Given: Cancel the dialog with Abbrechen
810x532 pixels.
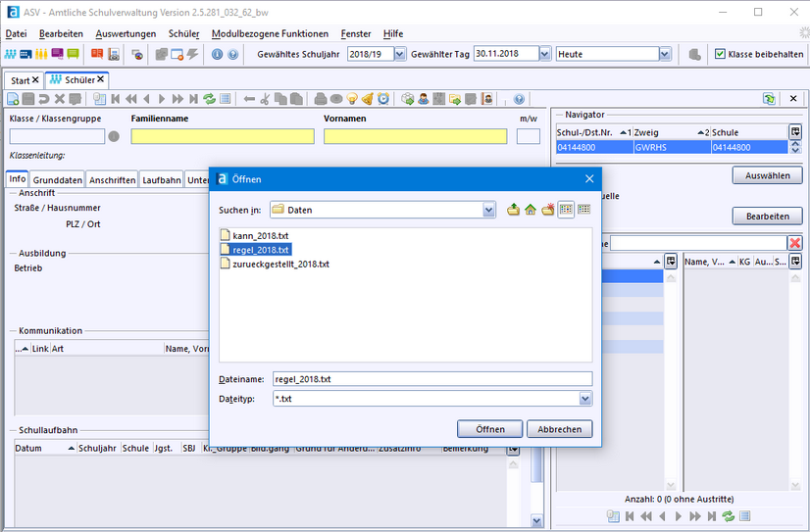Looking at the screenshot, I should point(559,429).
